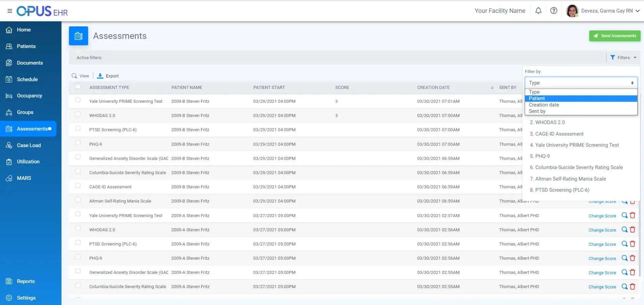Check the select-all checkbox in the table header

click(x=78, y=87)
